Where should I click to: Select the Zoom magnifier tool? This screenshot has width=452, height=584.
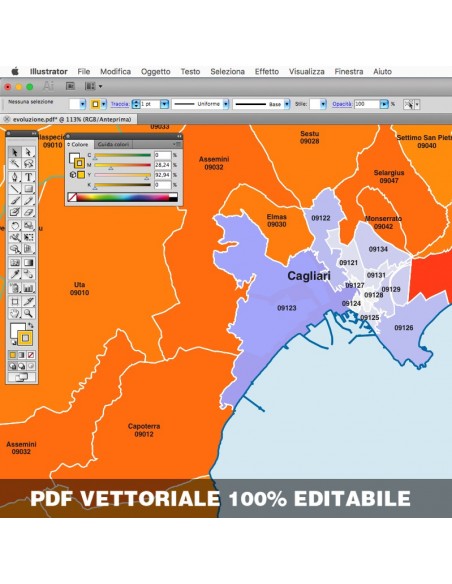tap(28, 313)
